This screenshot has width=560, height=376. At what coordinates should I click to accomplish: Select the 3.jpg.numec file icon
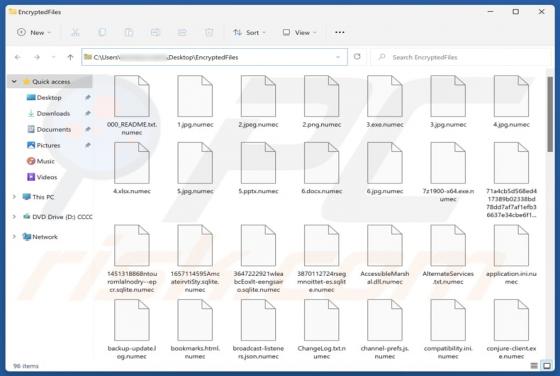[x=448, y=96]
